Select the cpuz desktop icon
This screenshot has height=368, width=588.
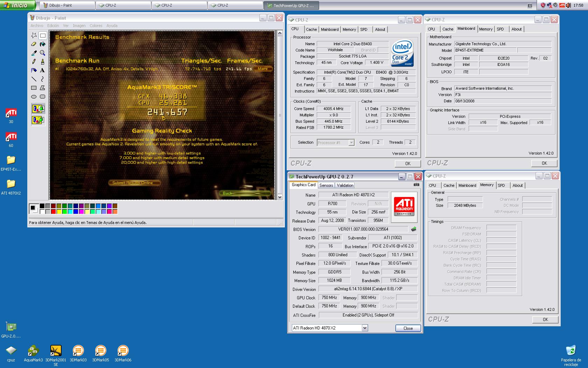click(11, 353)
